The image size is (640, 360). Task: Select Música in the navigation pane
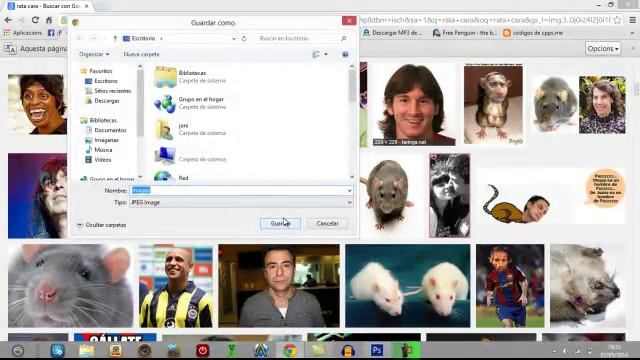point(103,150)
